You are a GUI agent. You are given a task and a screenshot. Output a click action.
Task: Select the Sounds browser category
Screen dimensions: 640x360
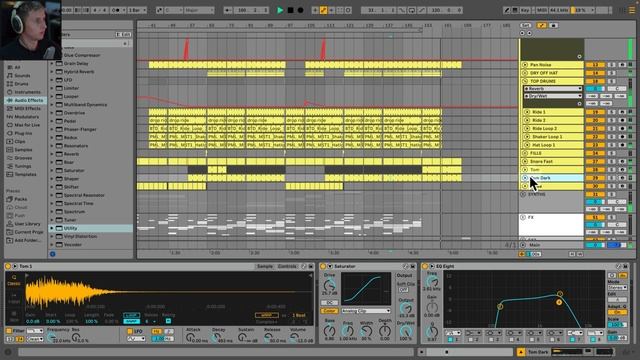pos(22,76)
